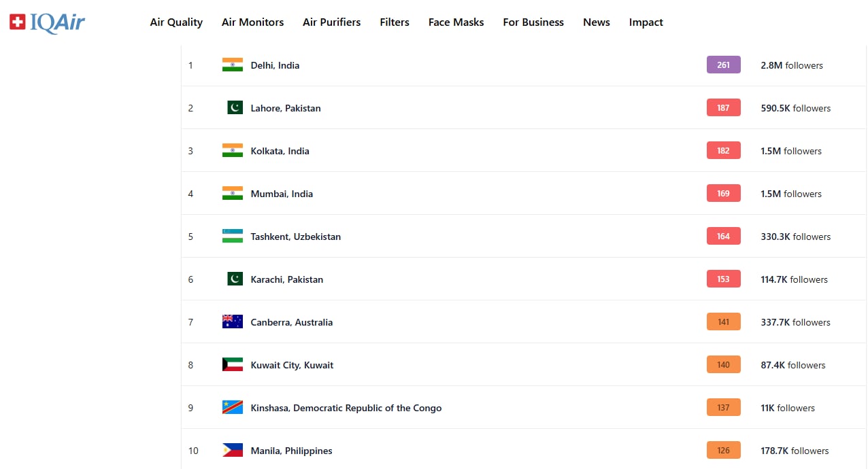This screenshot has height=469, width=868.
Task: Go to the Filters menu item
Action: [x=395, y=22]
